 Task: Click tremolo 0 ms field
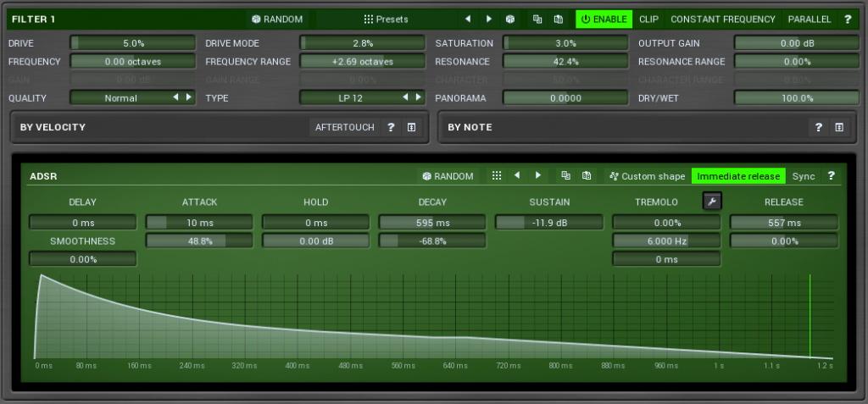(x=666, y=259)
